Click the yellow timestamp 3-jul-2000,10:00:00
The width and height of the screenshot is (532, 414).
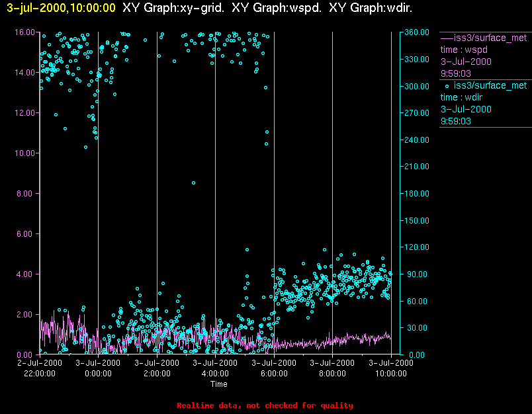pos(61,8)
